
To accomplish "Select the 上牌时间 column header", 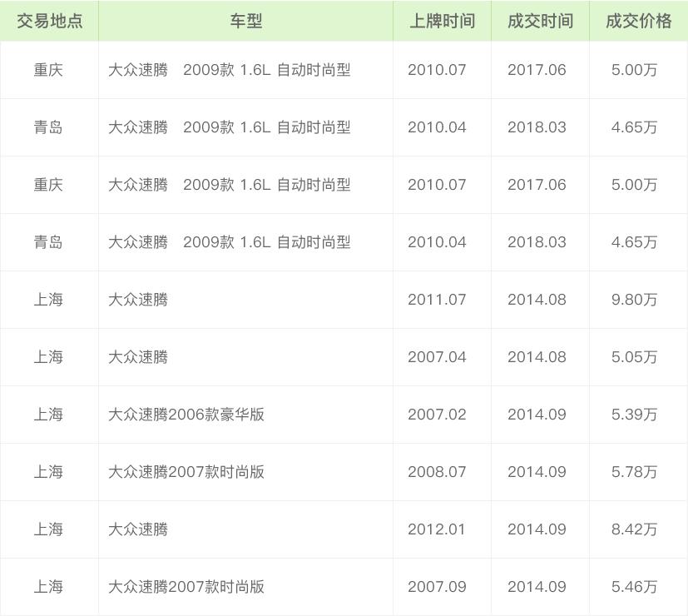I will [x=442, y=21].
